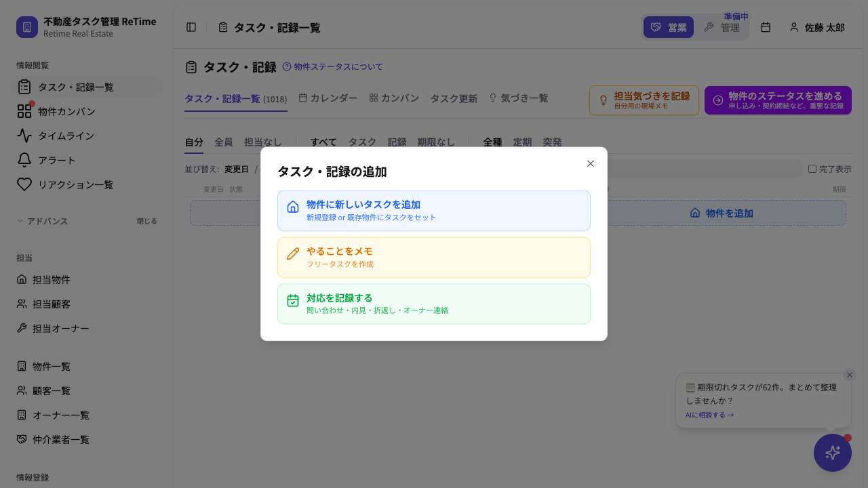Viewport: 868px width, 488px height.
Task: Filter by 期限なし
Action: (x=436, y=142)
